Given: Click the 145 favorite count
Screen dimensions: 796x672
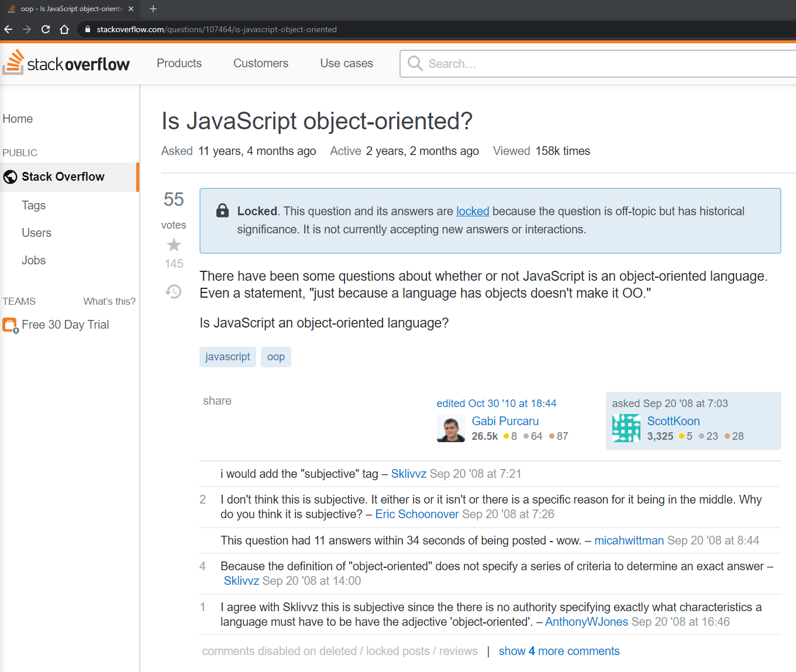Looking at the screenshot, I should pos(174,264).
